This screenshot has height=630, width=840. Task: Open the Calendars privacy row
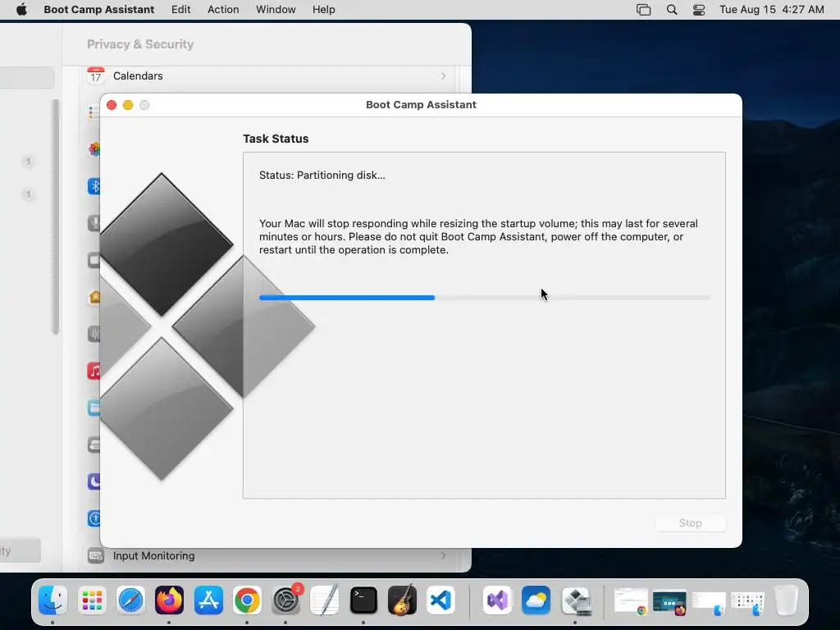coord(267,75)
